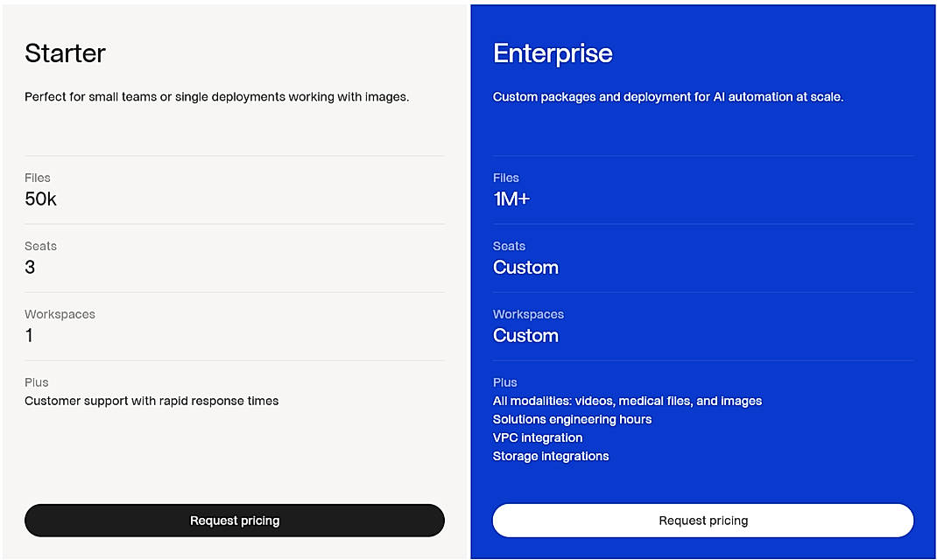Click the Customer support rapid response text
This screenshot has height=560, width=937.
151,401
